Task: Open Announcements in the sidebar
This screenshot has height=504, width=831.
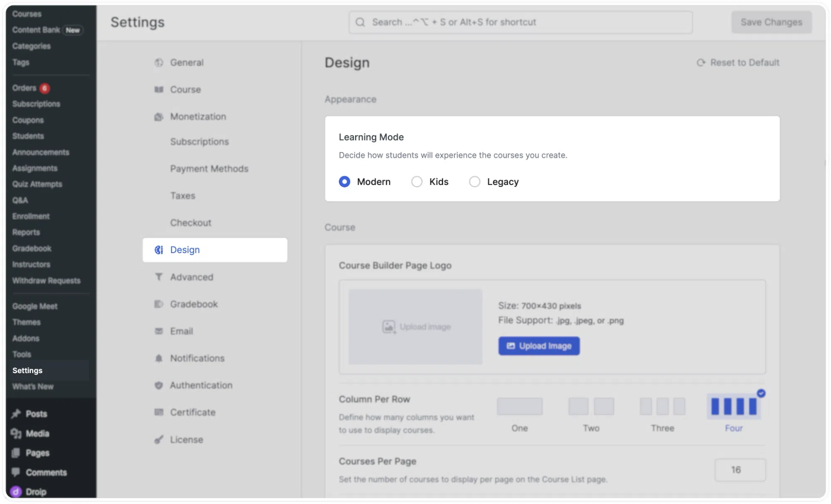Action: click(41, 152)
